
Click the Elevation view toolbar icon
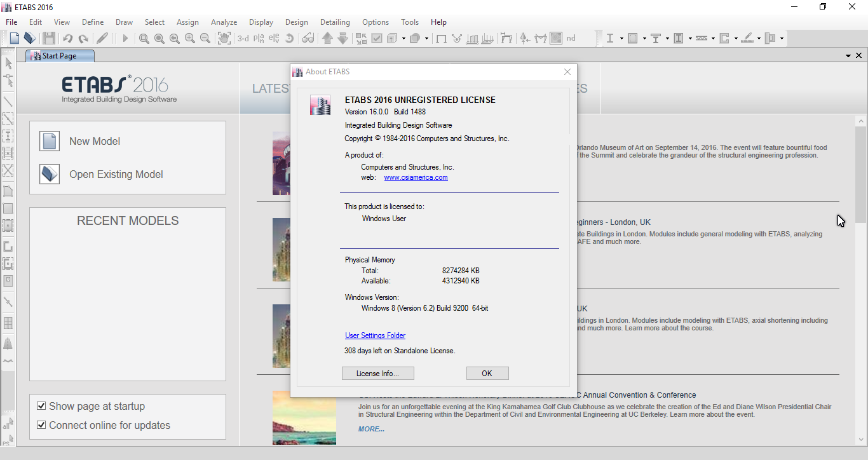274,39
